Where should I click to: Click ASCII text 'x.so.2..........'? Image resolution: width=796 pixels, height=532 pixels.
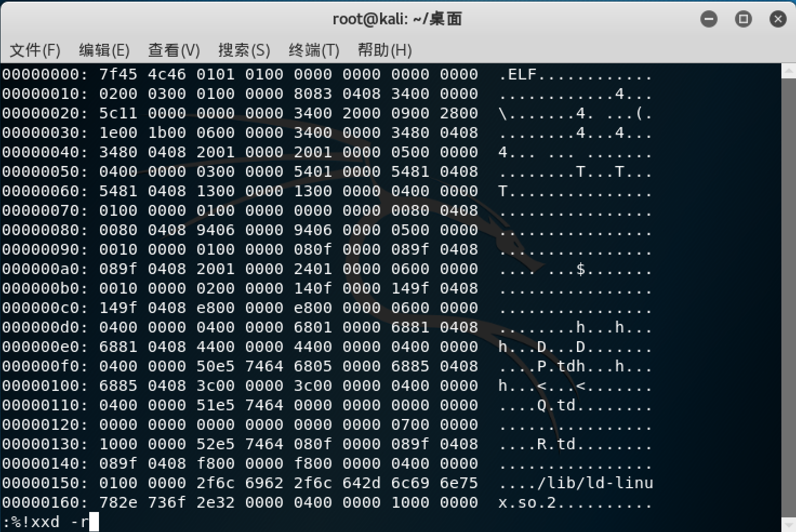575,502
